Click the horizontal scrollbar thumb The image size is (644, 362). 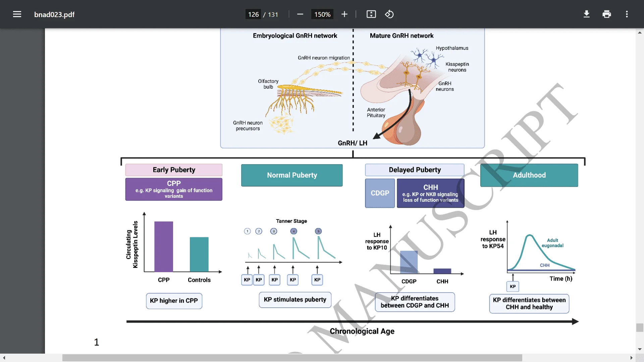coord(292,358)
